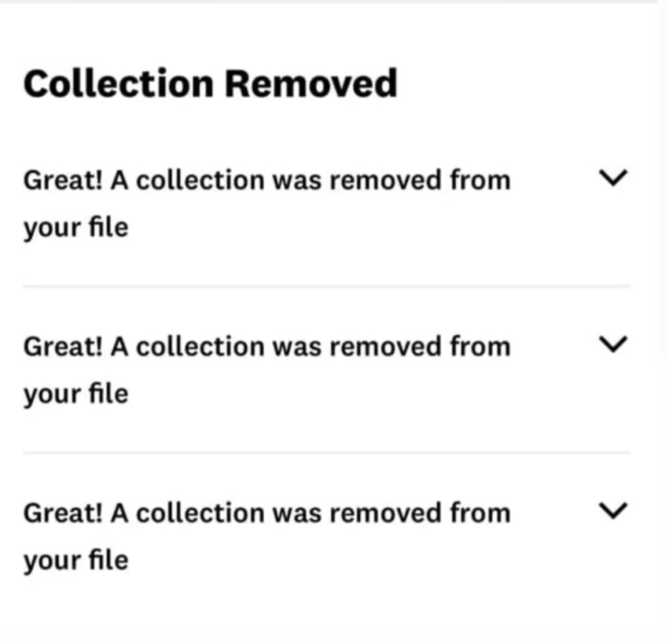Click "your file" text in second entry
Image resolution: width=669 pixels, height=644 pixels.
(x=76, y=394)
